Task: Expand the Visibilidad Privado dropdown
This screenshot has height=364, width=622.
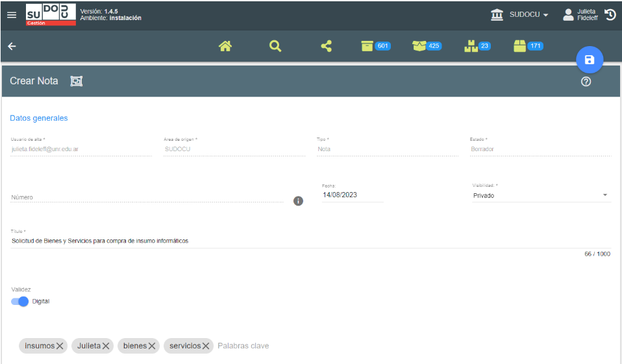Action: coord(604,195)
